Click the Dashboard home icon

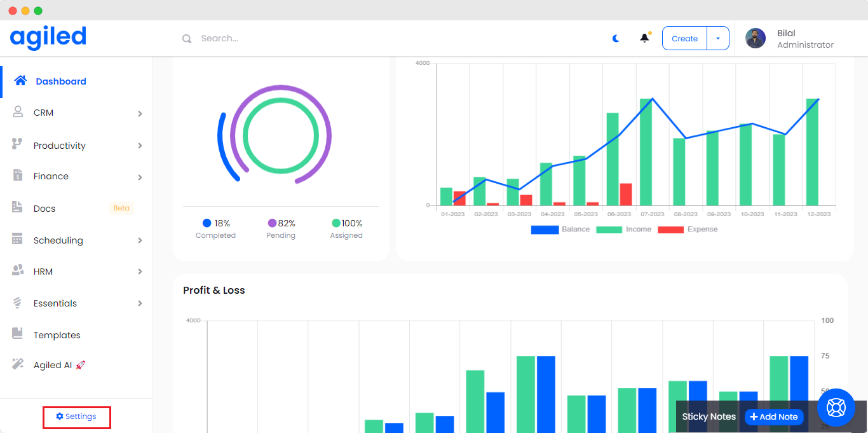[20, 81]
